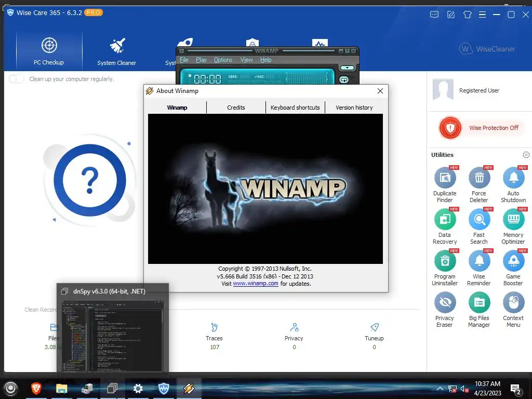This screenshot has height=399, width=532.
Task: Open Winamp View menu
Action: (247, 60)
